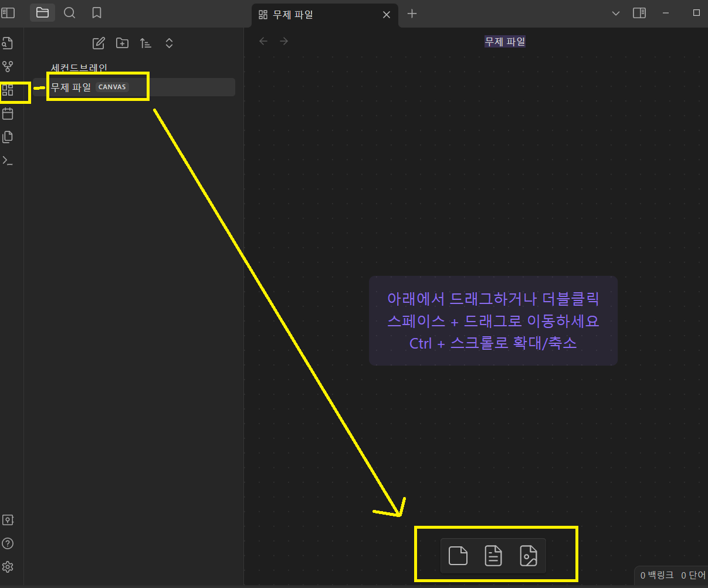708x588 pixels.
Task: Open today's daily note calendar icon
Action: pos(8,113)
